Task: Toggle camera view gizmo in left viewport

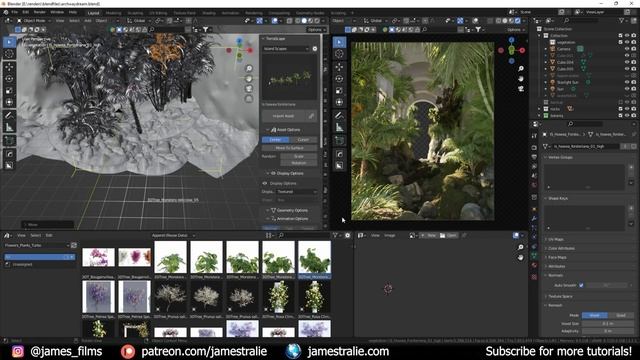Action: pyautogui.click(x=249, y=89)
